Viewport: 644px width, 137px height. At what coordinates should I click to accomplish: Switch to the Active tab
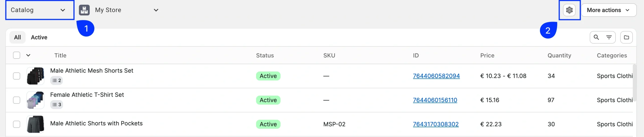point(39,37)
